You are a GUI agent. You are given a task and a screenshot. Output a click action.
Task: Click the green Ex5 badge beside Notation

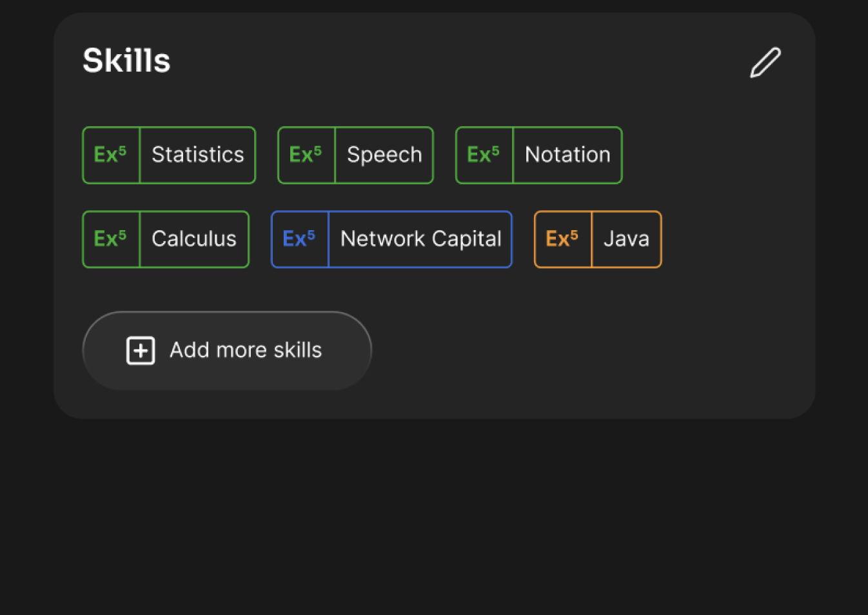pyautogui.click(x=484, y=155)
